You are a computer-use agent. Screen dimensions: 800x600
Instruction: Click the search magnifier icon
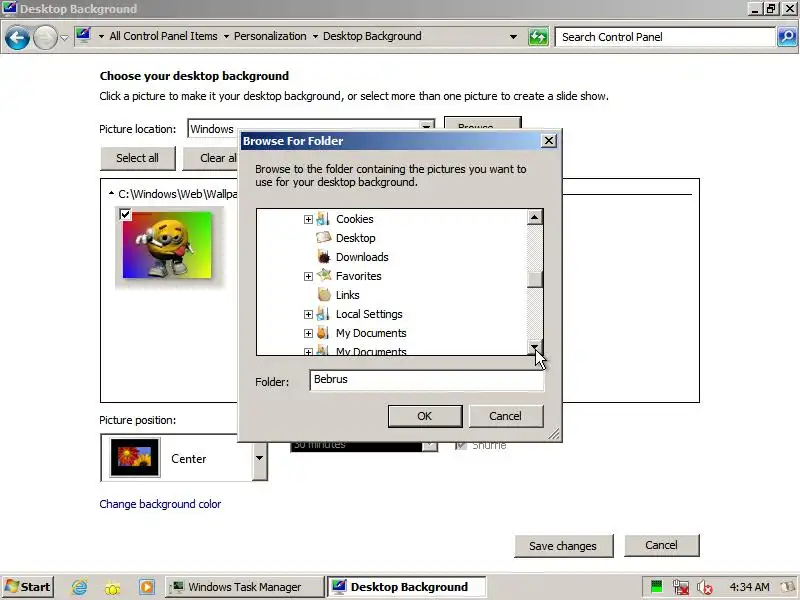pyautogui.click(x=787, y=37)
